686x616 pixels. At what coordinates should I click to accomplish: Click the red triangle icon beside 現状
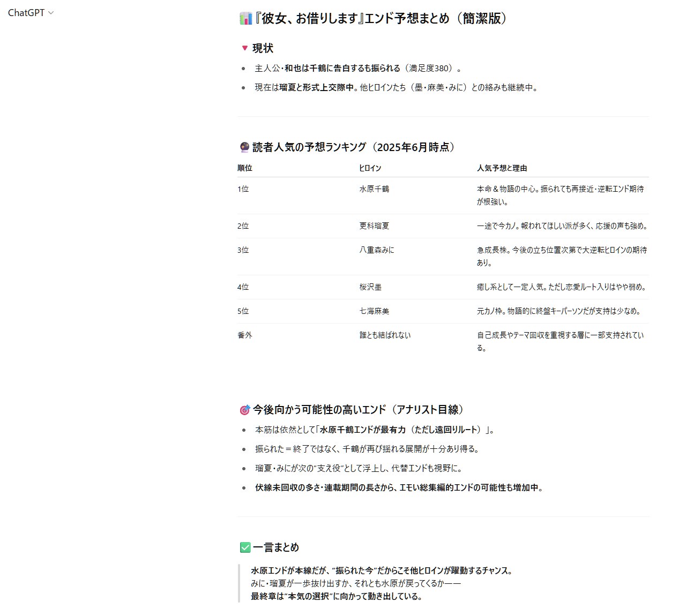point(245,48)
